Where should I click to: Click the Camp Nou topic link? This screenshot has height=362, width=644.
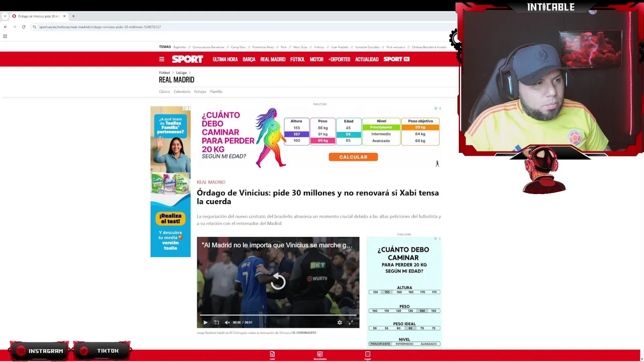238,47
